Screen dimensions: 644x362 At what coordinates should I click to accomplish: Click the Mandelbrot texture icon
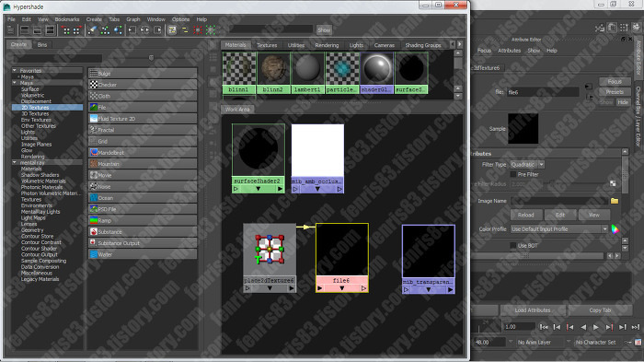click(94, 153)
